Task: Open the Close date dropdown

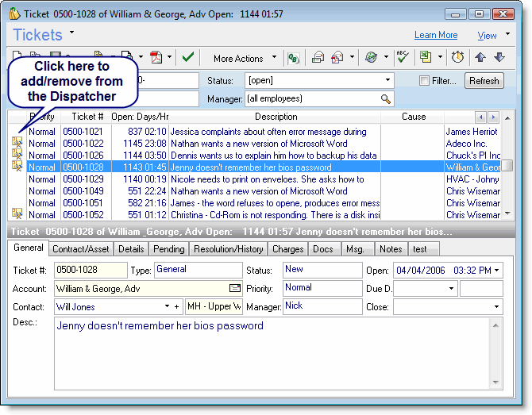Action: click(496, 306)
